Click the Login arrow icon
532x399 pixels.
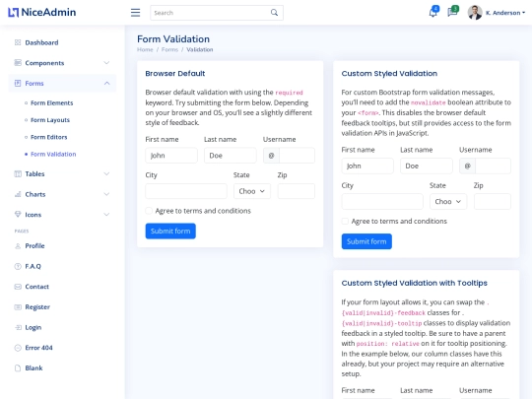[18, 327]
